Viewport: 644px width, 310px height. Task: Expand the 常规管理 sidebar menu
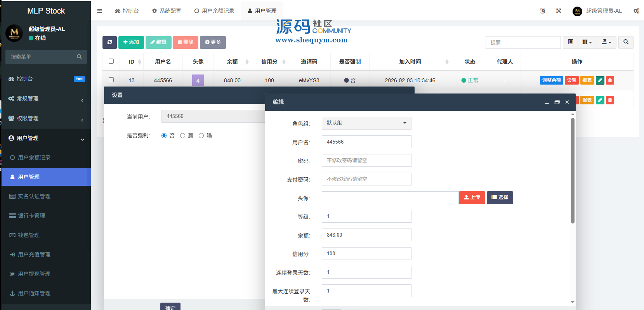tap(46, 99)
